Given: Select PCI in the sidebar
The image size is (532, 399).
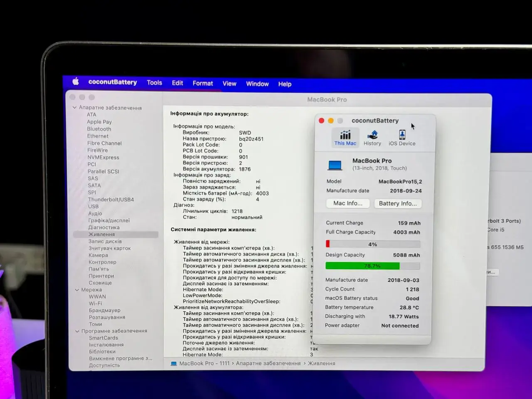Looking at the screenshot, I should pos(92,164).
